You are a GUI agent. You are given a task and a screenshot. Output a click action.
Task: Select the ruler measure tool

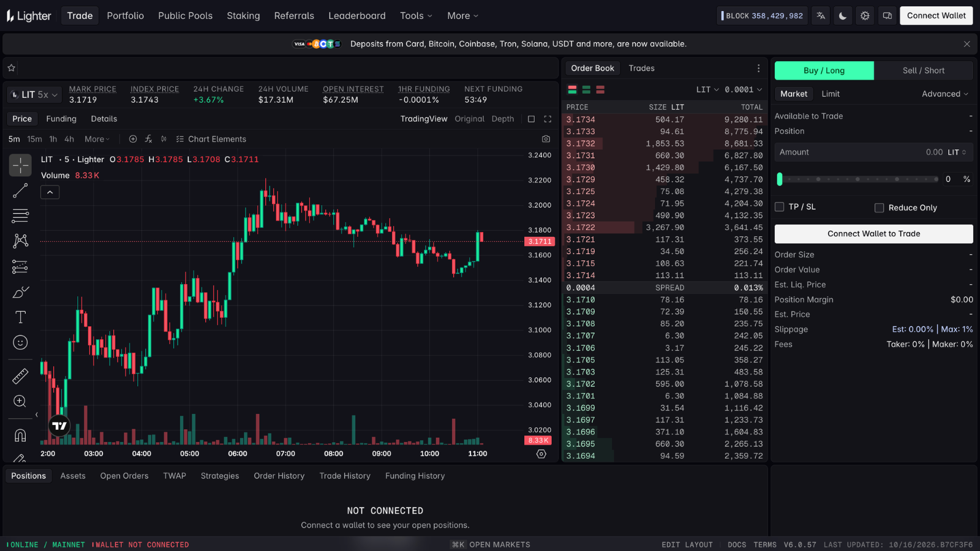coord(20,376)
